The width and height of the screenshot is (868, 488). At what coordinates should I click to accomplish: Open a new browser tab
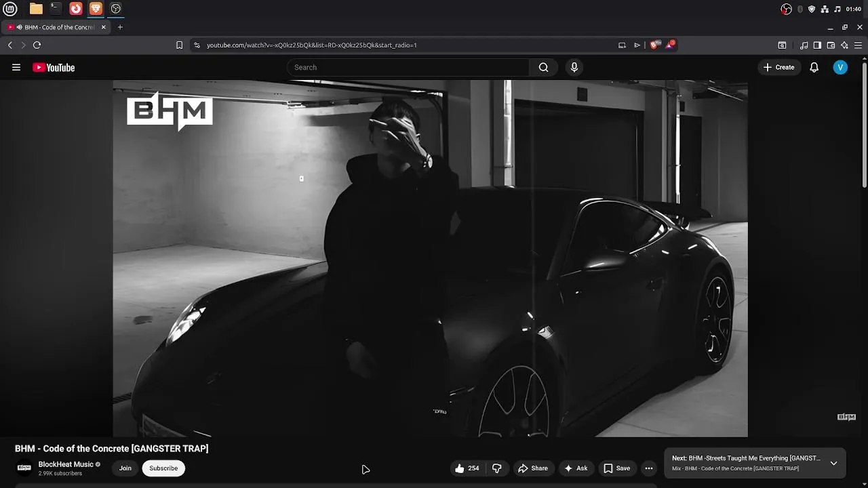click(120, 27)
